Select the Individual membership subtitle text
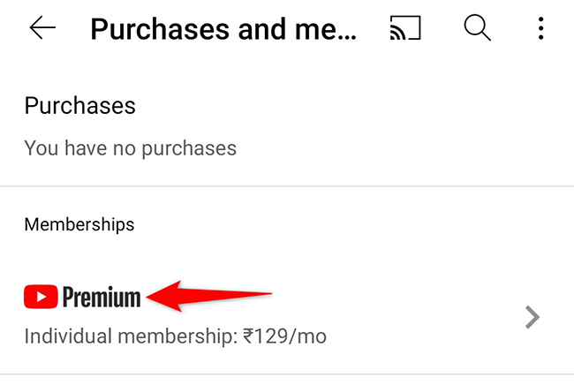Screen dimensions: 574x392 pyautogui.click(x=175, y=336)
